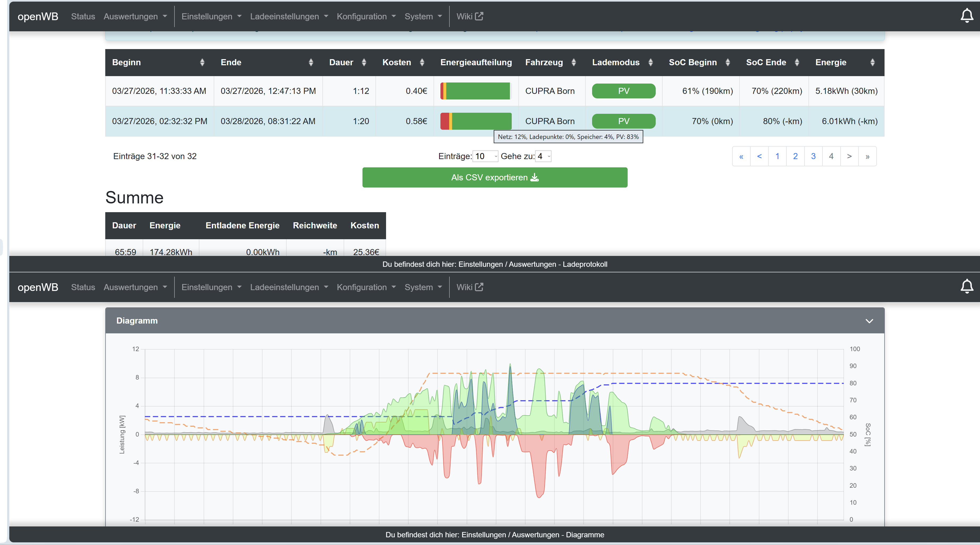The height and width of the screenshot is (545, 980).
Task: Sort table by Energie column arrows
Action: pos(873,62)
